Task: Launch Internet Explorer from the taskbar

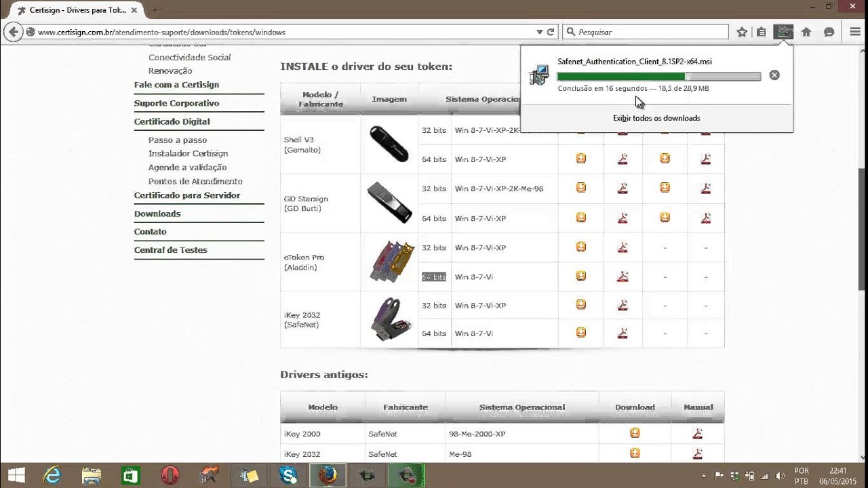Action: (53, 475)
